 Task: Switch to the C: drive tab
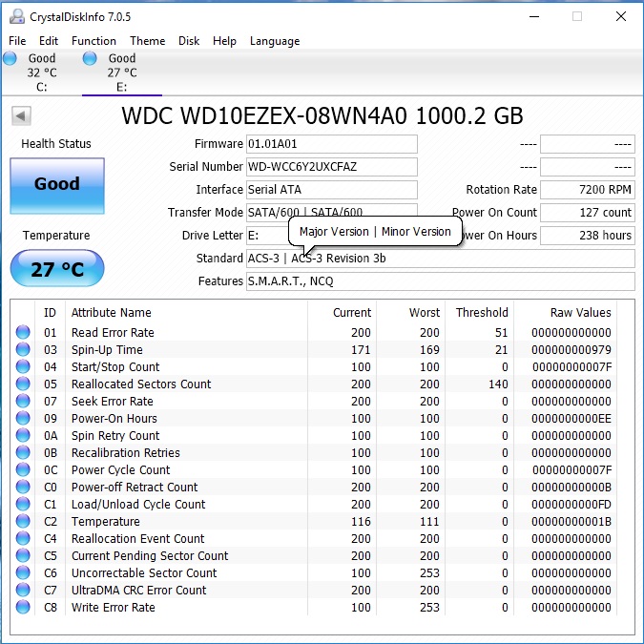[41, 73]
